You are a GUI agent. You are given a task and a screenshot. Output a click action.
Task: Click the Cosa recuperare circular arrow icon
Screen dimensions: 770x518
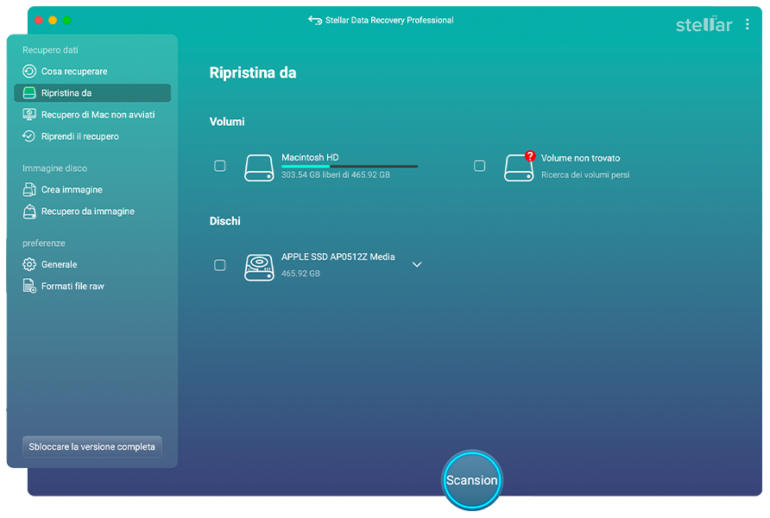point(29,71)
